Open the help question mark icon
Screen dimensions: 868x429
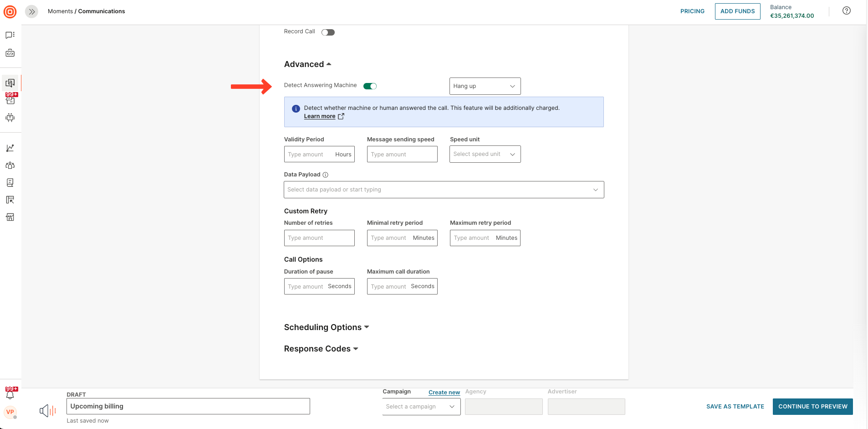coord(846,11)
